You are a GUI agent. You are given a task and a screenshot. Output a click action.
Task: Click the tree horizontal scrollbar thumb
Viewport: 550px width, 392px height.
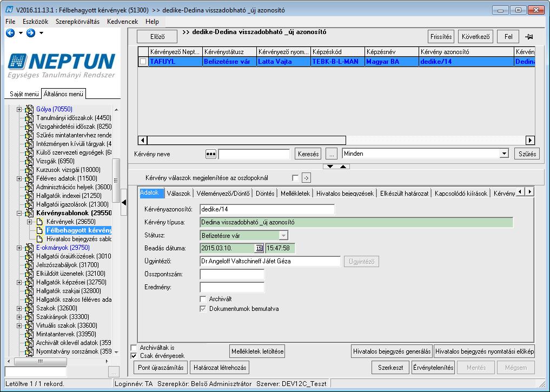coord(41,361)
